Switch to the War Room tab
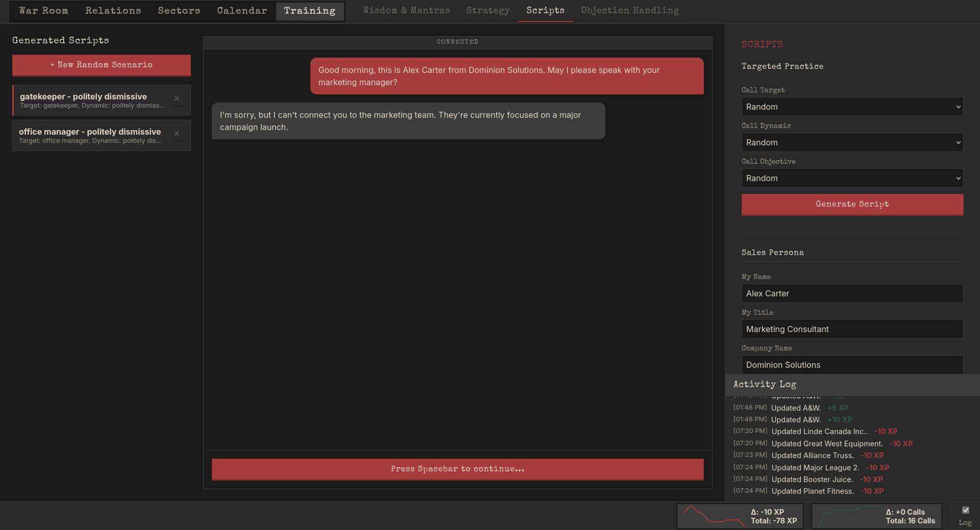980x530 pixels. coord(43,11)
